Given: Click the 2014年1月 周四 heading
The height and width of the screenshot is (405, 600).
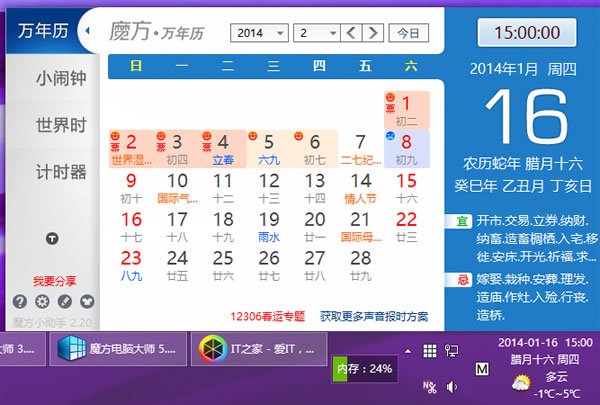Looking at the screenshot, I should [x=523, y=69].
